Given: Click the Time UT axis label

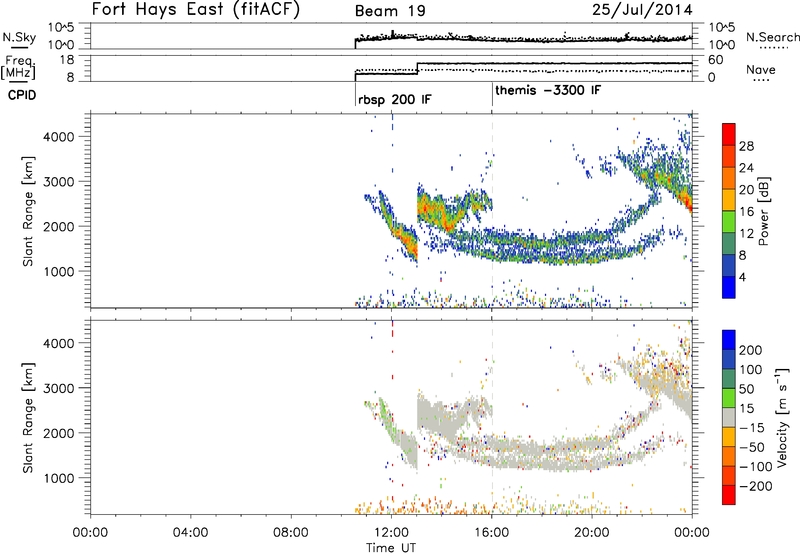Looking at the screenshot, I should click(391, 548).
